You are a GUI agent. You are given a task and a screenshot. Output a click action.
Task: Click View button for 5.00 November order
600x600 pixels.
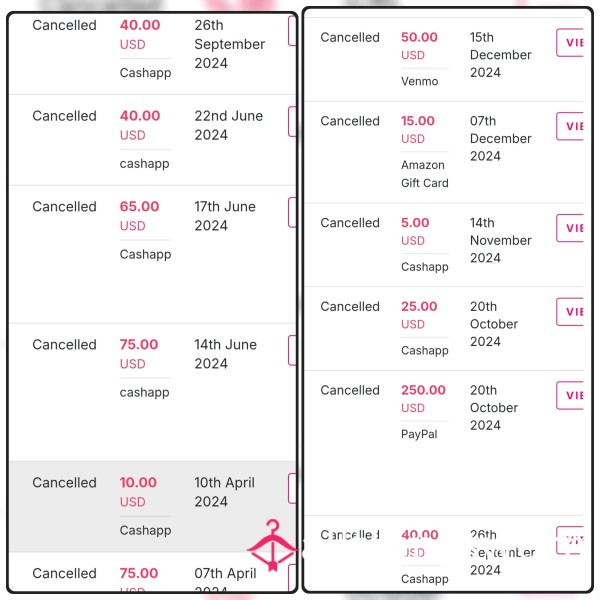[570, 228]
